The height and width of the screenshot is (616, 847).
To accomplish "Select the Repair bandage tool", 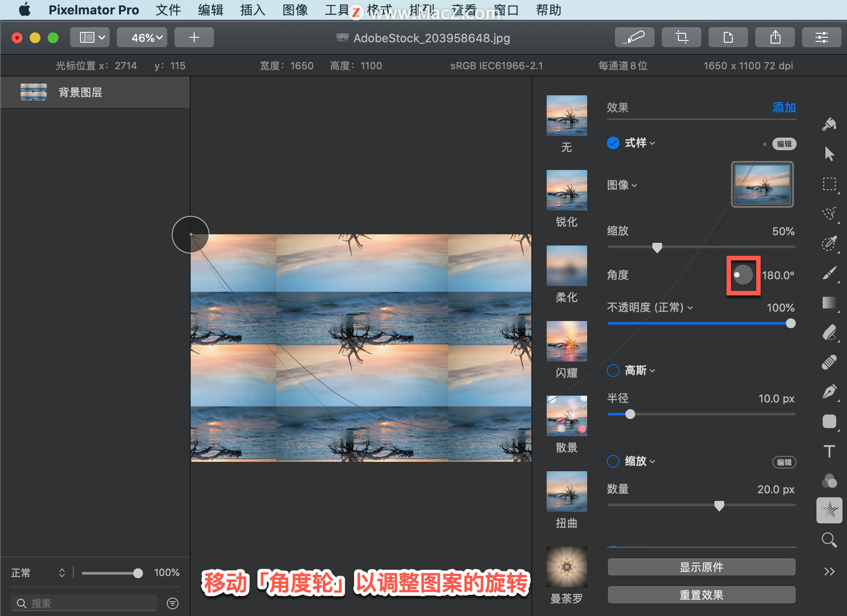I will coord(829,362).
